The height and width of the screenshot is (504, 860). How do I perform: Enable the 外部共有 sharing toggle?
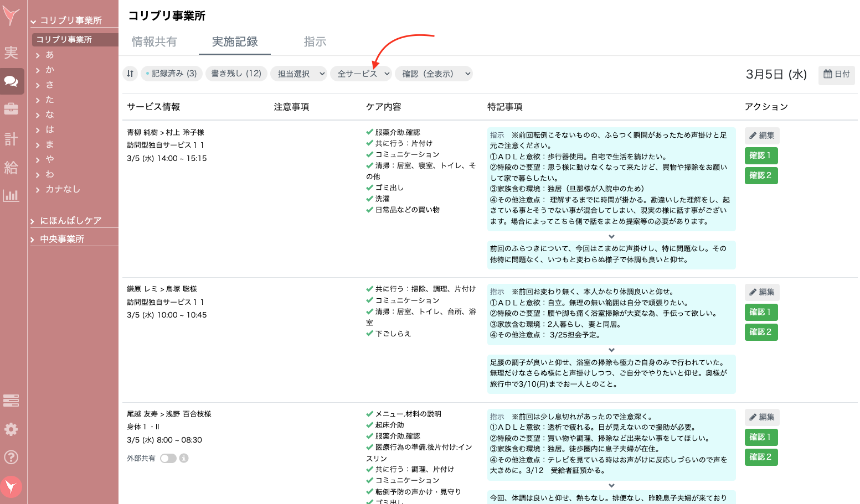[168, 458]
